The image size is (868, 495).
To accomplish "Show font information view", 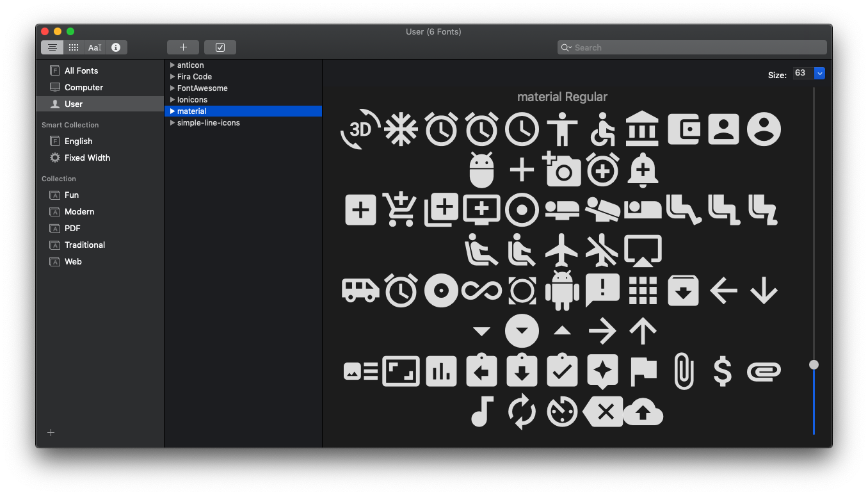I will 116,47.
